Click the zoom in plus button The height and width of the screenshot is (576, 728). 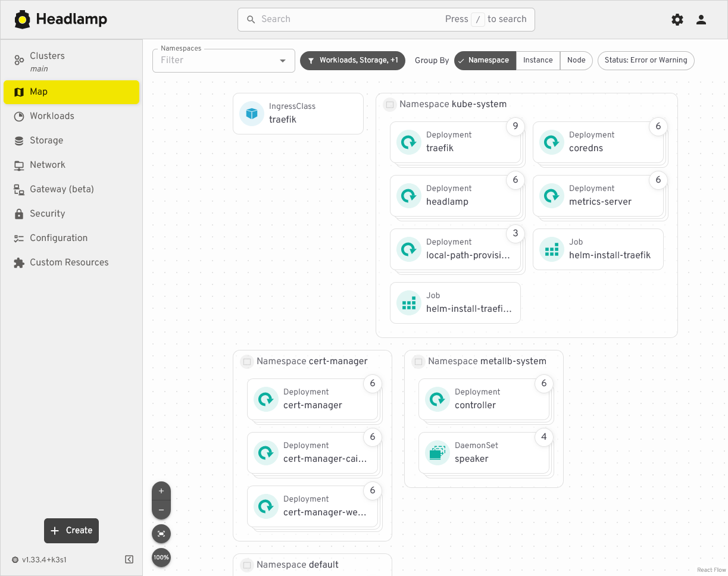click(x=161, y=492)
